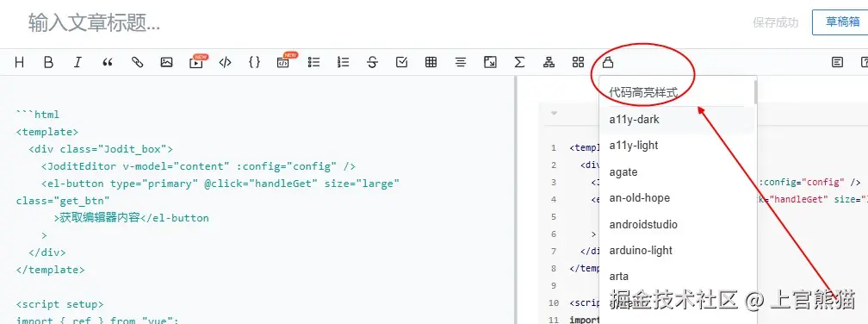Insert a blockquote with quote icon
This screenshot has width=868, height=324.
pos(108,63)
